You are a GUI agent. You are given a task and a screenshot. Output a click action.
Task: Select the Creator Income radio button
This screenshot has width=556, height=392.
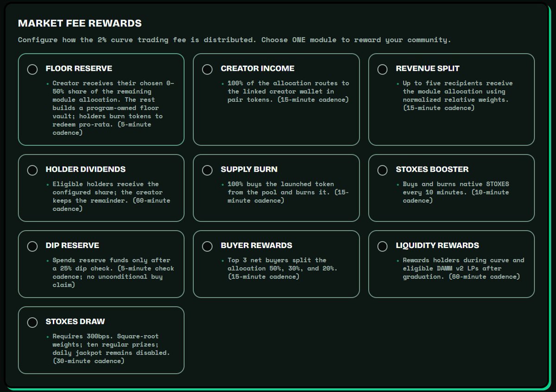click(x=208, y=69)
